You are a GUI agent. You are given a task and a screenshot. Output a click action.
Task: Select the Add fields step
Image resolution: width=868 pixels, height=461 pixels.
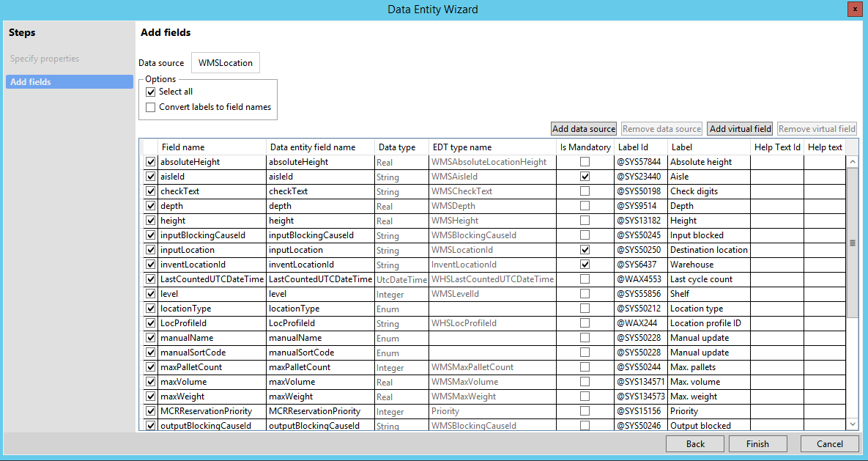coord(70,82)
